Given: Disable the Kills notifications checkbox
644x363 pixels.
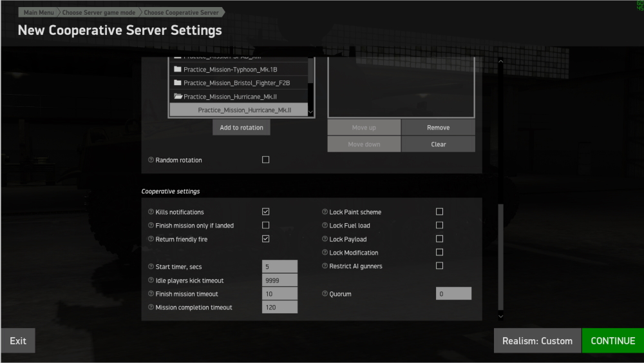Looking at the screenshot, I should (x=265, y=211).
